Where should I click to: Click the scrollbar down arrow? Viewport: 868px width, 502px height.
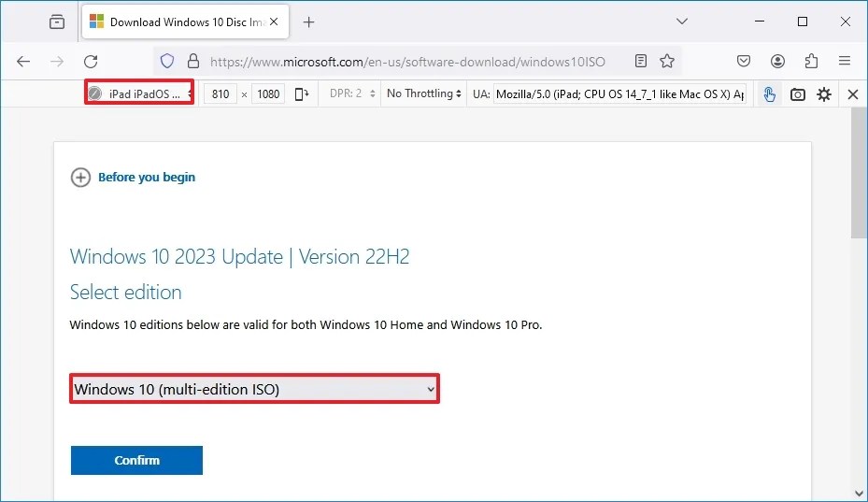[x=860, y=494]
